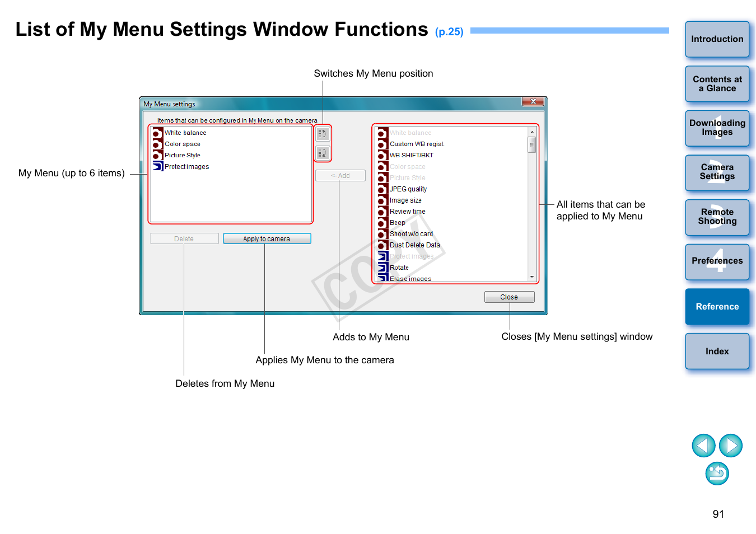The height and width of the screenshot is (534, 756).
Task: Click the Delete button
Action: pyautogui.click(x=184, y=238)
